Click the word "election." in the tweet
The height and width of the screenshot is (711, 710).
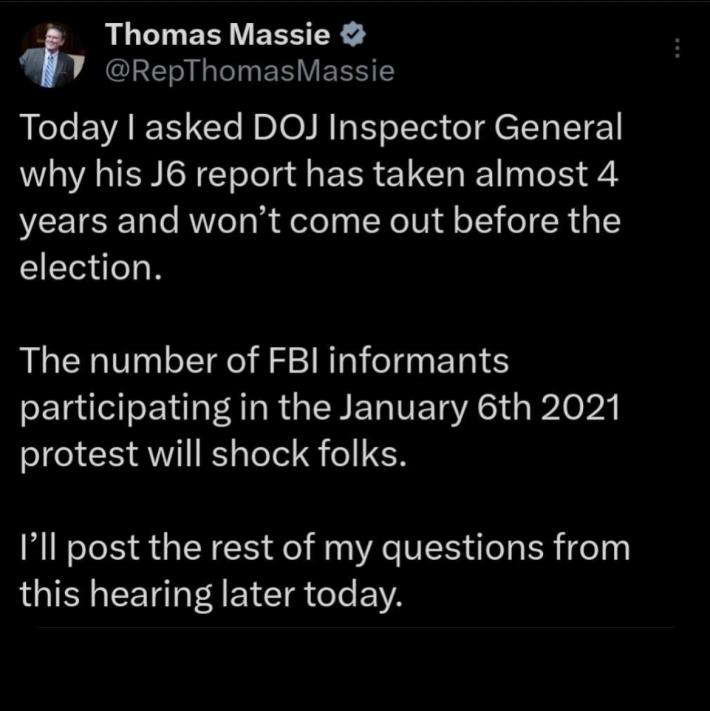click(91, 268)
